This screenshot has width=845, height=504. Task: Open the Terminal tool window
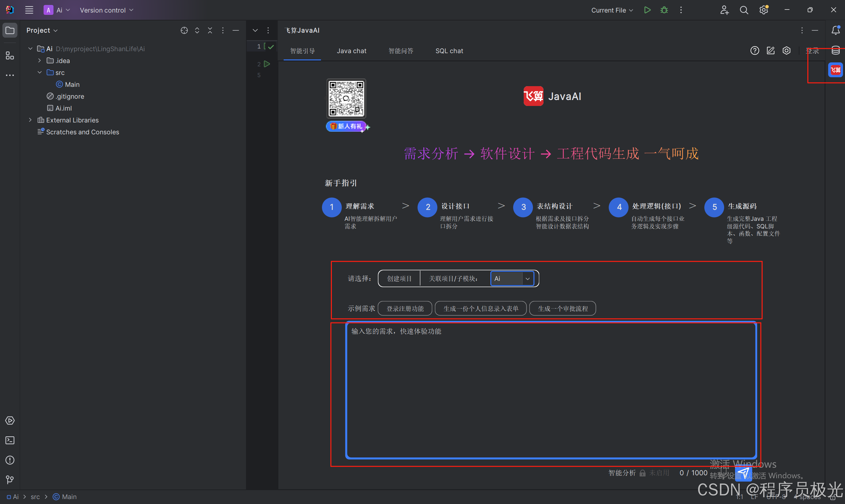[10, 440]
